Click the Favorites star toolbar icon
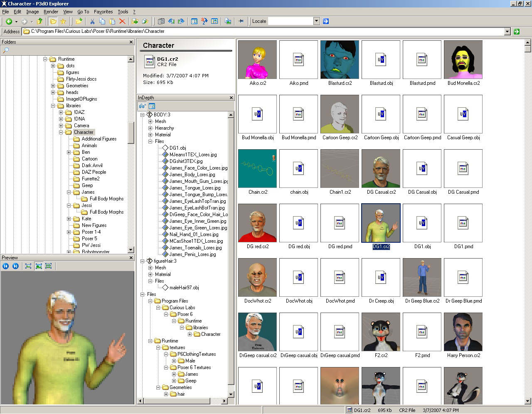The width and height of the screenshot is (532, 414). coord(63,21)
